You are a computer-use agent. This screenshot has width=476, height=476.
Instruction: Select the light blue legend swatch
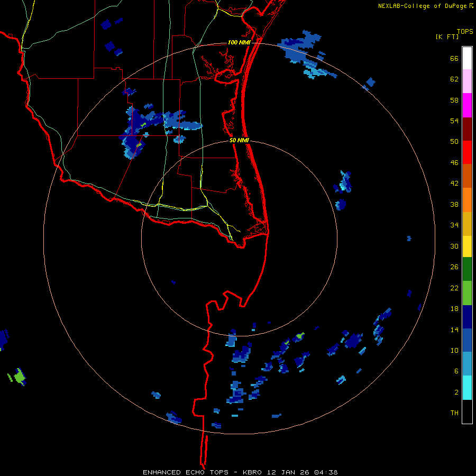[467, 364]
